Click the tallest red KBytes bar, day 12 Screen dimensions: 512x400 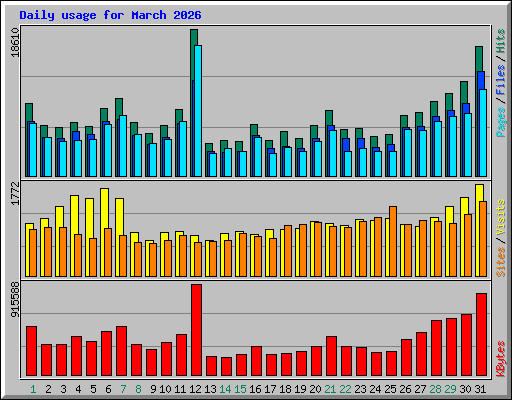pyautogui.click(x=196, y=330)
